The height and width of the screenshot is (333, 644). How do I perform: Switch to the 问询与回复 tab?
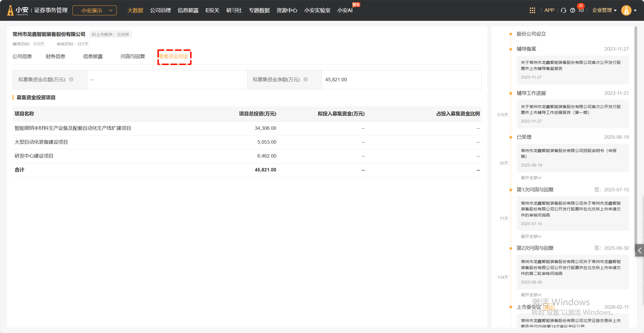click(133, 56)
